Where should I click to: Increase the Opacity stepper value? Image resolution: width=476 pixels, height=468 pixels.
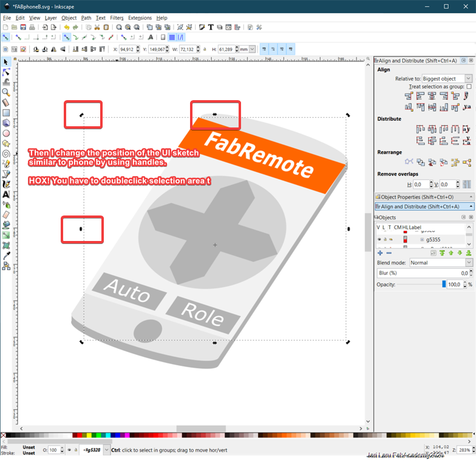pyautogui.click(x=465, y=283)
